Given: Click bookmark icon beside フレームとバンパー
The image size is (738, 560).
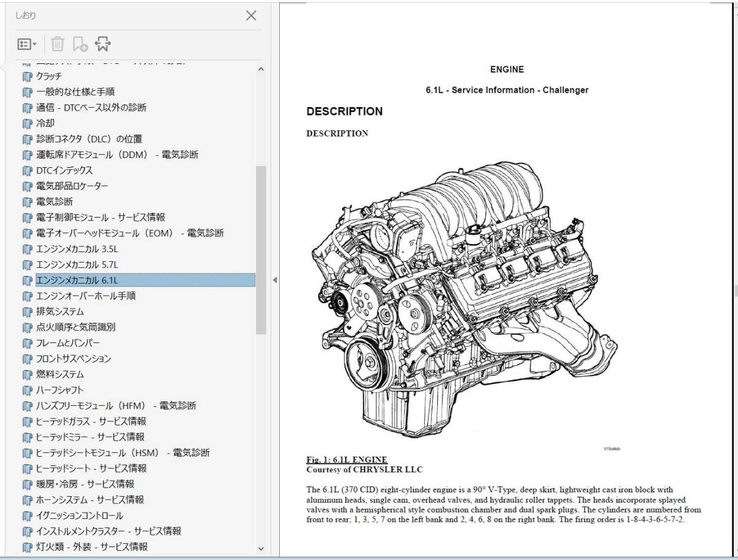Looking at the screenshot, I should click(26, 343).
